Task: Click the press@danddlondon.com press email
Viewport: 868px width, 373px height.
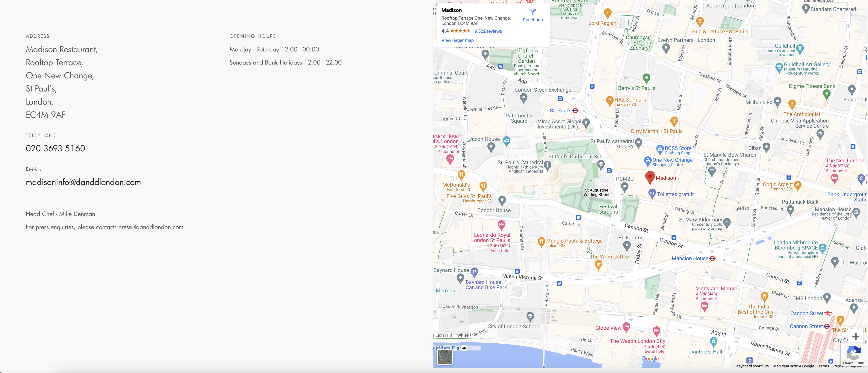Action: click(151, 227)
